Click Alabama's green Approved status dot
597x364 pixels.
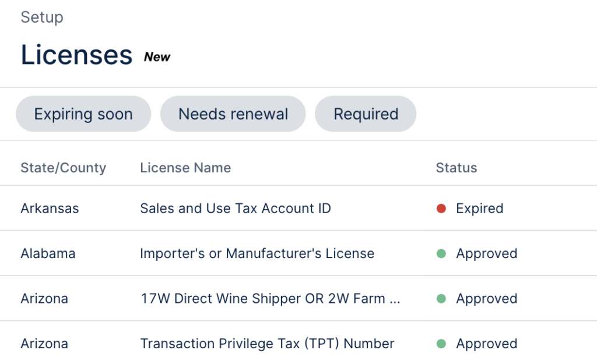(441, 254)
